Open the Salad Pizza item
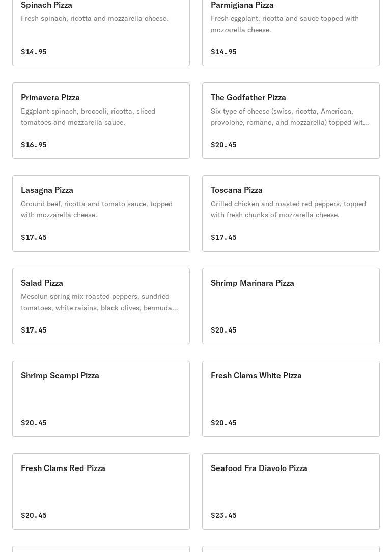Viewport: 392px width, 552px height. 101,306
